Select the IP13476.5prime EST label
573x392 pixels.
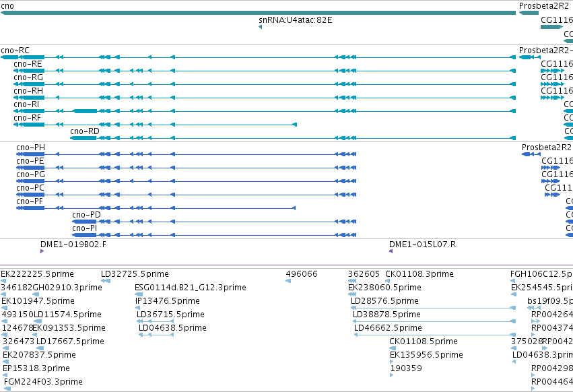168,301
